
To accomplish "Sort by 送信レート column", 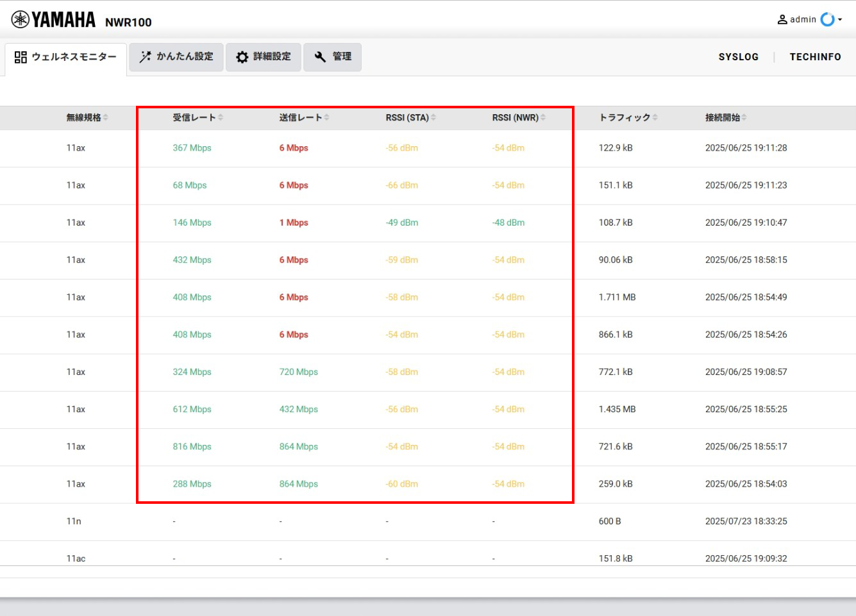I will (x=327, y=118).
